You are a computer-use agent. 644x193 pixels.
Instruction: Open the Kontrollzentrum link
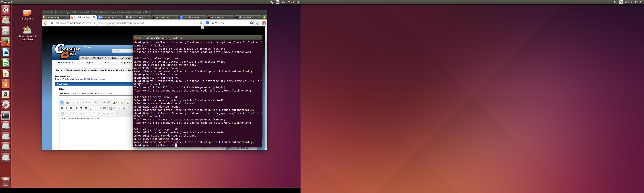coord(66,63)
